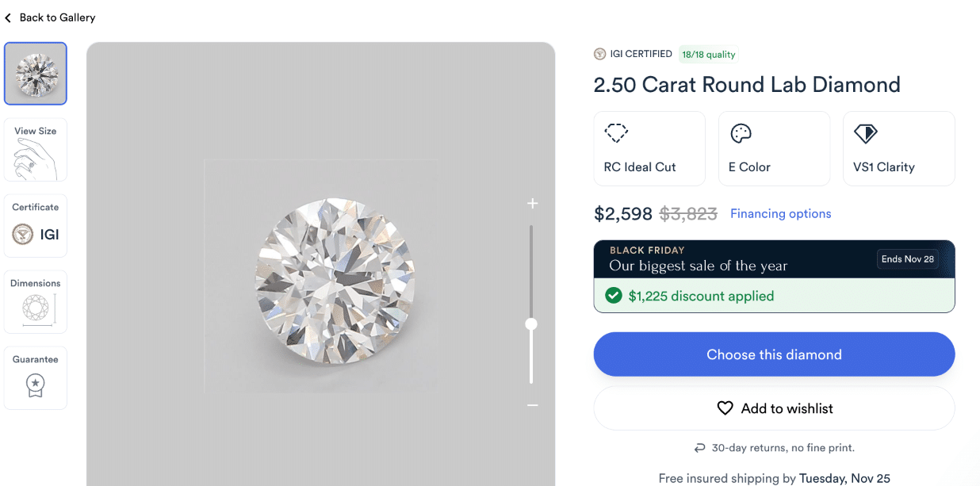Click the Black Friday sale banner
Viewport: 980px width, 486px height.
coord(737,258)
